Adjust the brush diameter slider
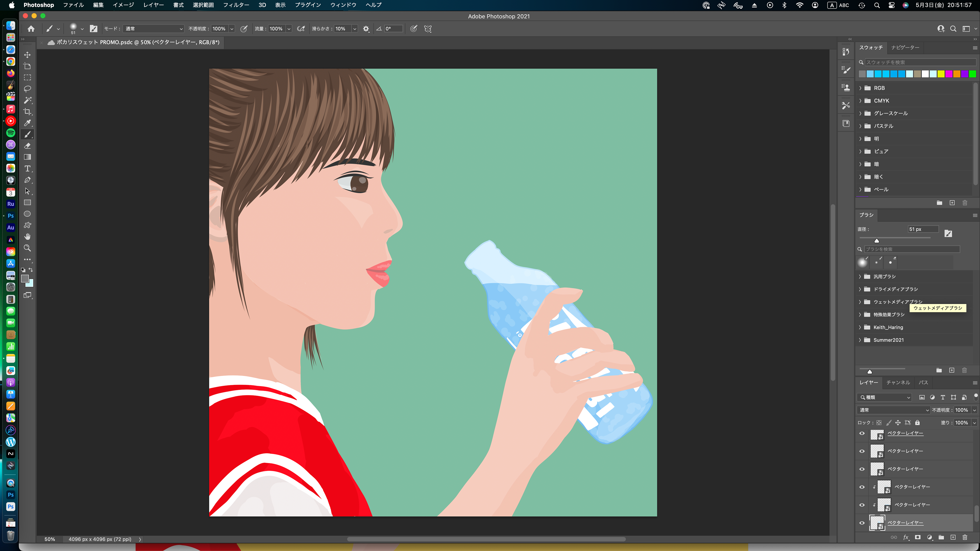 point(877,241)
